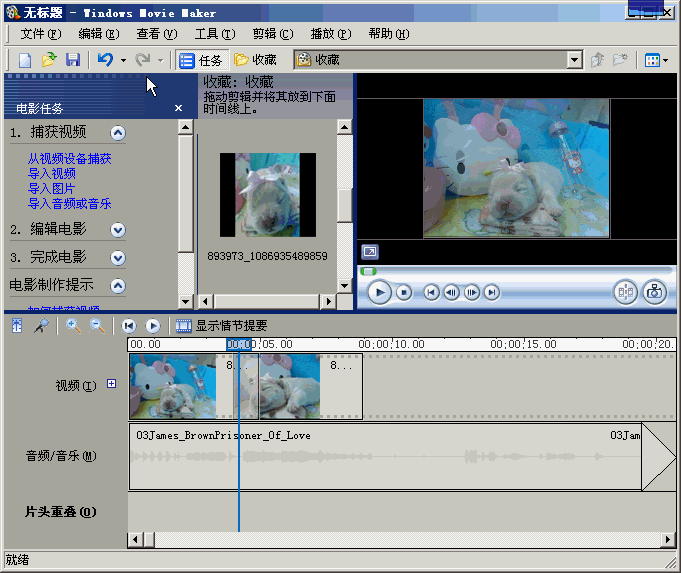Screen dimensions: 681x573
Task: Collapse the 捕获视频 section
Action: 118,133
